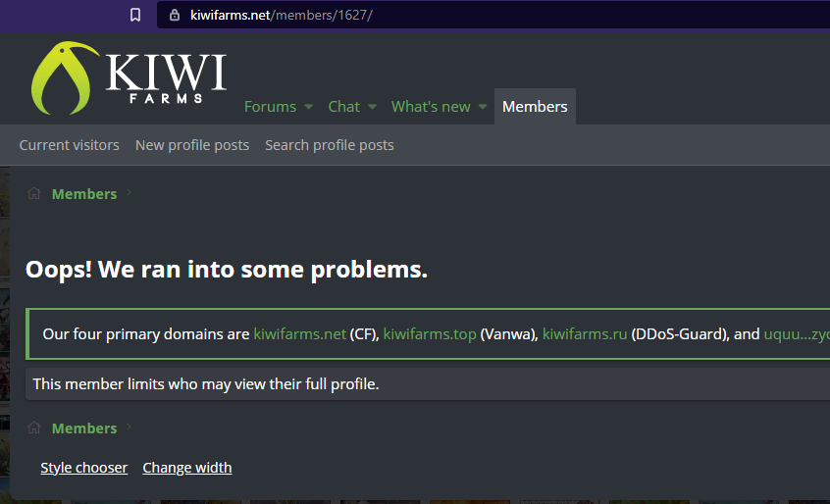The height and width of the screenshot is (504, 830).
Task: Open Search profile posts link
Action: pyautogui.click(x=330, y=145)
